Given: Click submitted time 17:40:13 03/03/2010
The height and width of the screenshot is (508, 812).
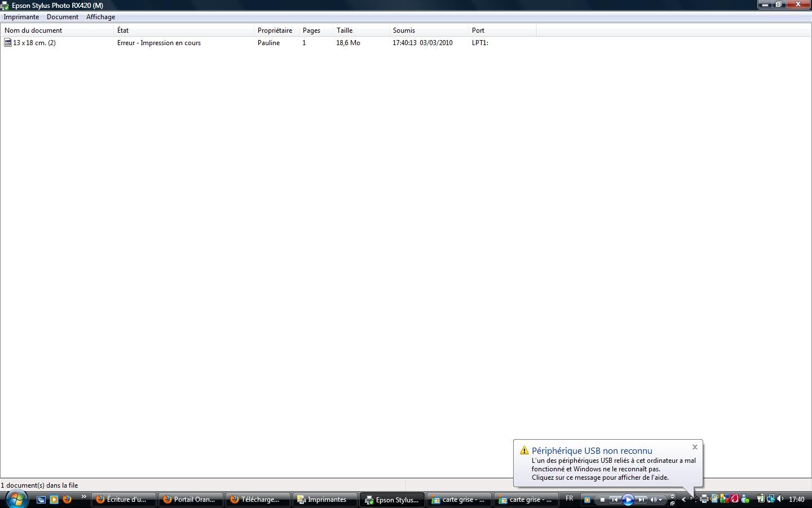Looking at the screenshot, I should pyautogui.click(x=422, y=43).
